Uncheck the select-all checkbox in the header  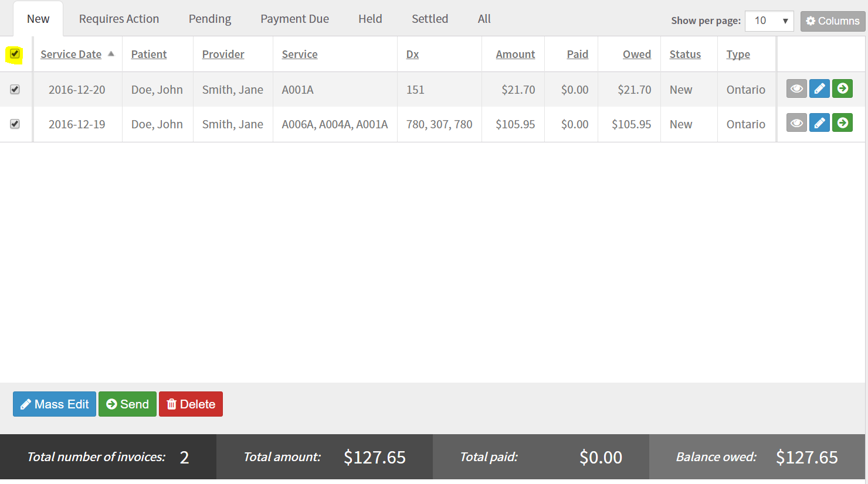pyautogui.click(x=15, y=54)
